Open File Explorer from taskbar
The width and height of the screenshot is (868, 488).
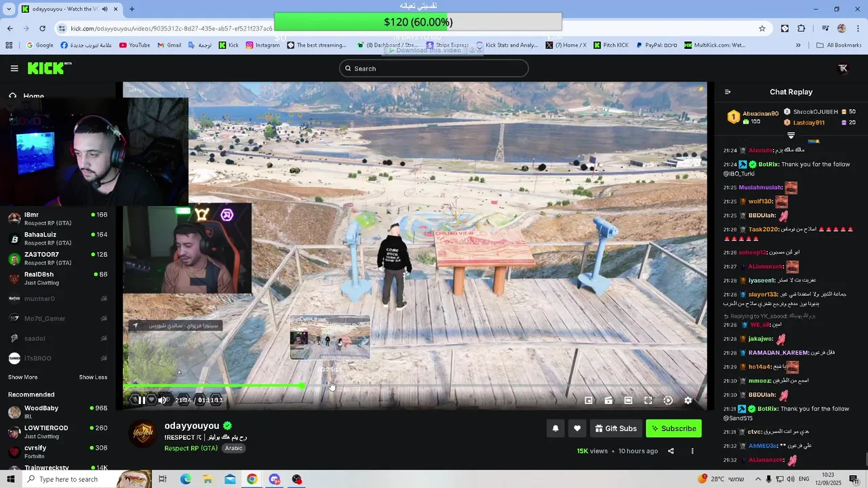tap(208, 479)
